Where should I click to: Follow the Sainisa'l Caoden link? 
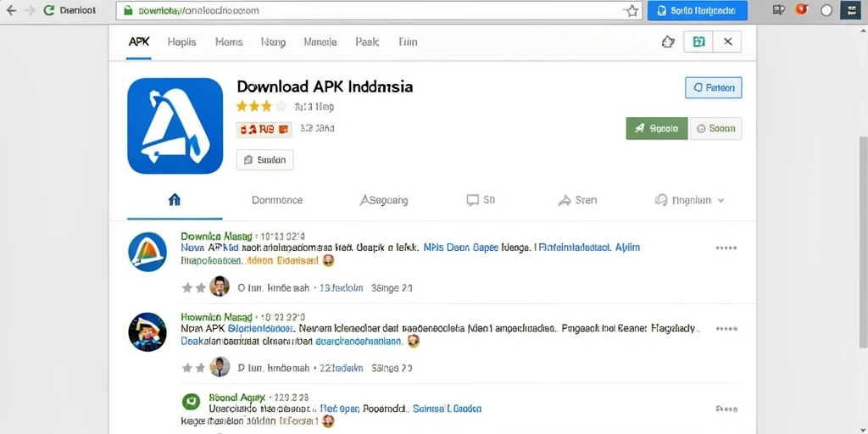pos(448,409)
